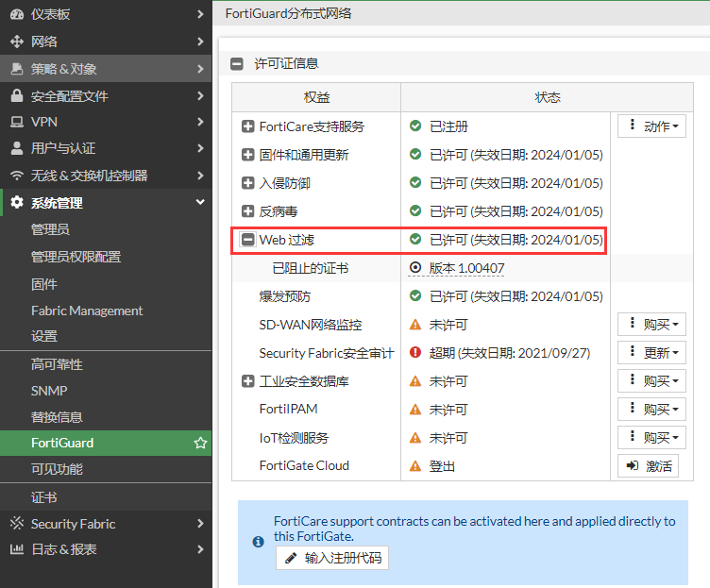The height and width of the screenshot is (588, 710).
Task: Click the 无线＆交换机控制器 wifi icon
Action: click(x=16, y=176)
